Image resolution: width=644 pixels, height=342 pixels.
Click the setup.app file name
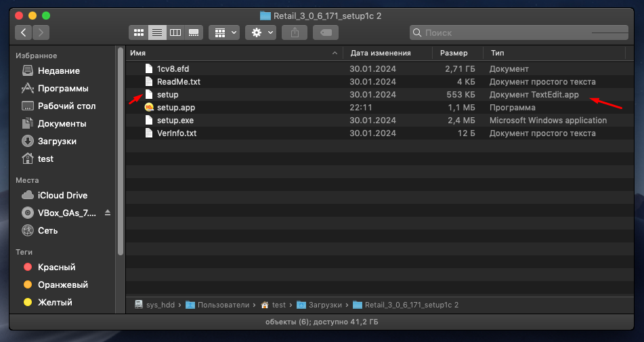pyautogui.click(x=176, y=108)
